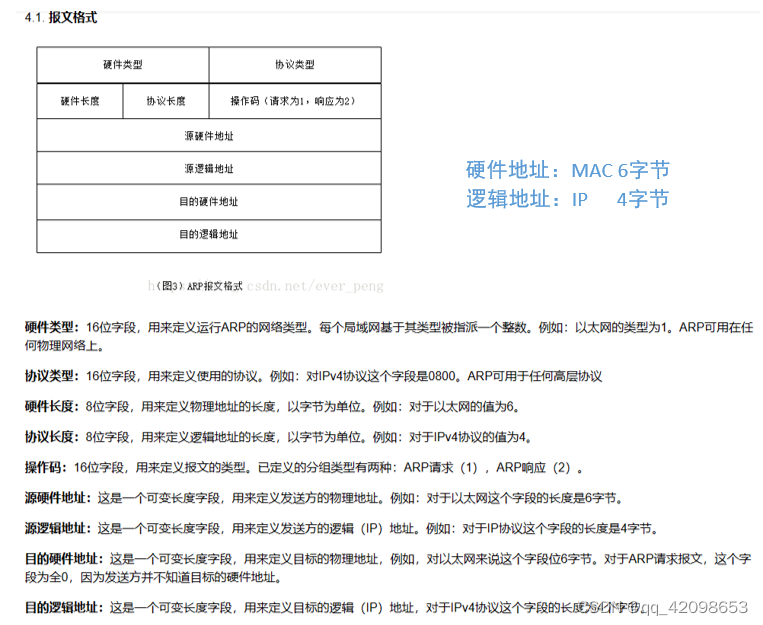Image resolution: width=763 pixels, height=625 pixels.
Task: Click the bold term '源逻辑地址:' in paragraph
Action: [58, 529]
